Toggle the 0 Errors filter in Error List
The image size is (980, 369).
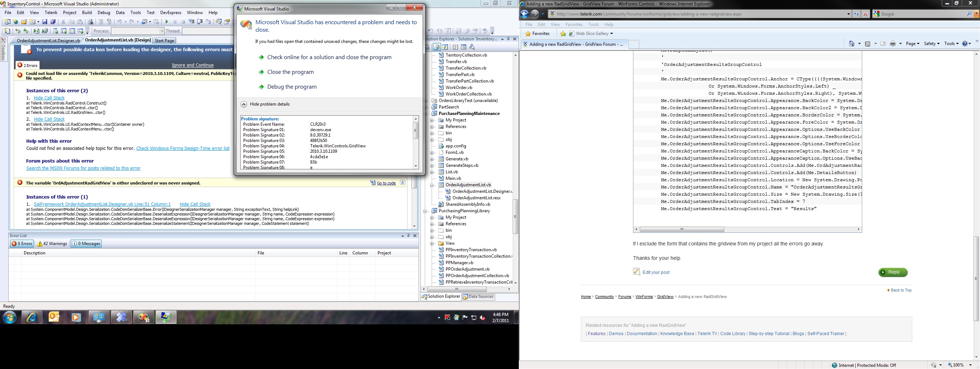tap(22, 244)
